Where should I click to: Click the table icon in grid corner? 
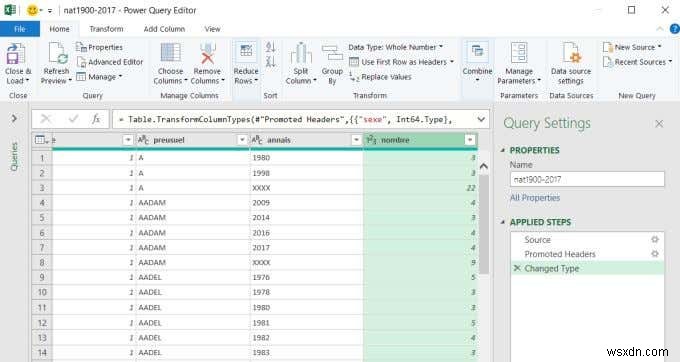coord(41,140)
